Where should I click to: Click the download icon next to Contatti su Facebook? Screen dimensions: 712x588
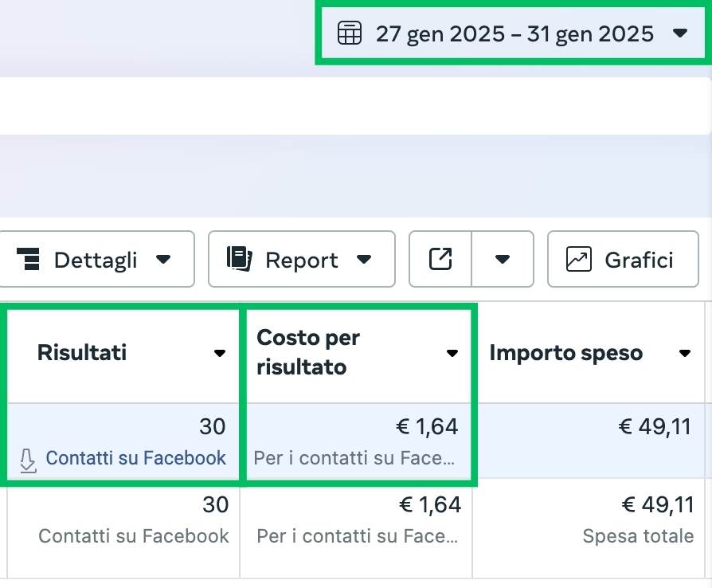[28, 461]
